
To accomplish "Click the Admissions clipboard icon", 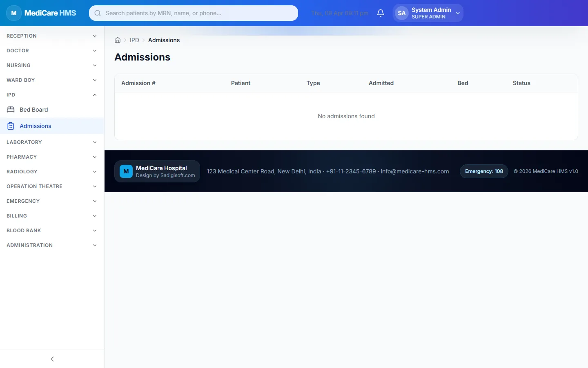I will pos(11,126).
